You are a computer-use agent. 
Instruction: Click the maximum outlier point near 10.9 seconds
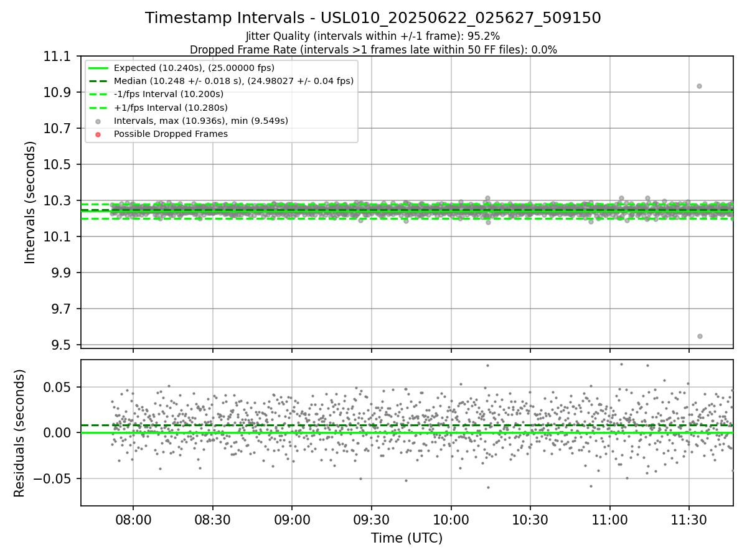(x=699, y=86)
